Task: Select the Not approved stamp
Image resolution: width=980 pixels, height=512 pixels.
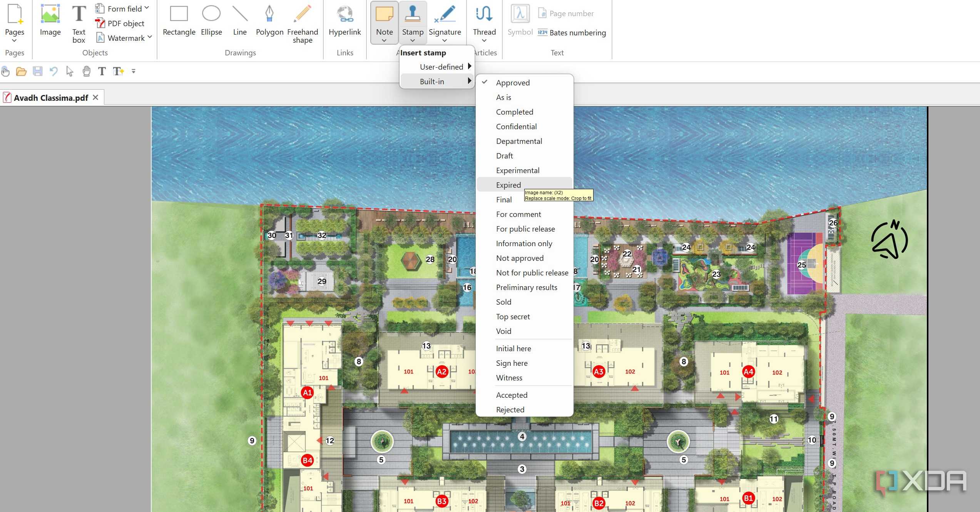Action: (x=524, y=258)
